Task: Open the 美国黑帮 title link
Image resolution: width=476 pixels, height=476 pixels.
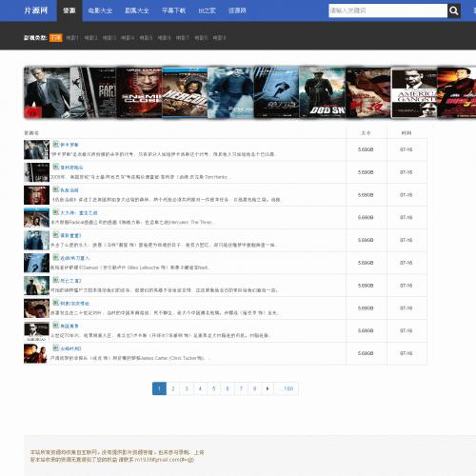Action: point(69,326)
